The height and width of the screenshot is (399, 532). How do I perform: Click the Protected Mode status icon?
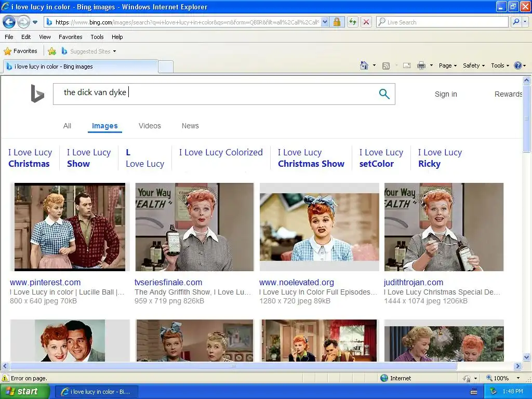pyautogui.click(x=467, y=378)
